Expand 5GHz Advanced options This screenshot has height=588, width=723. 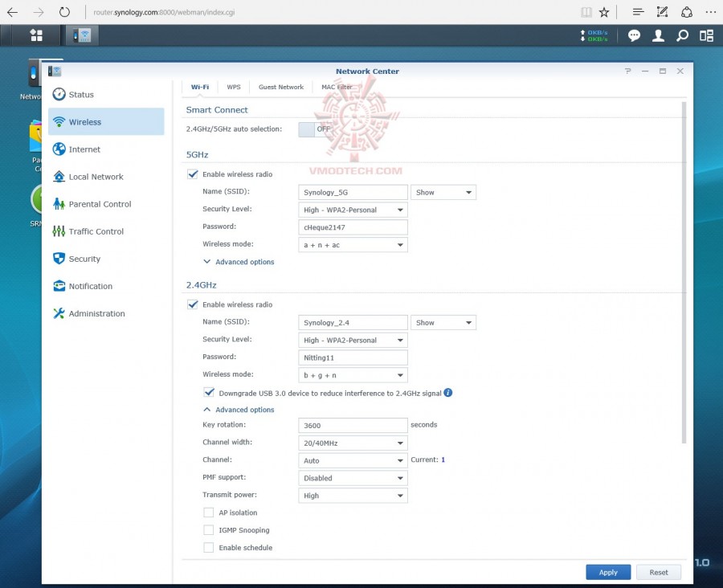[239, 262]
